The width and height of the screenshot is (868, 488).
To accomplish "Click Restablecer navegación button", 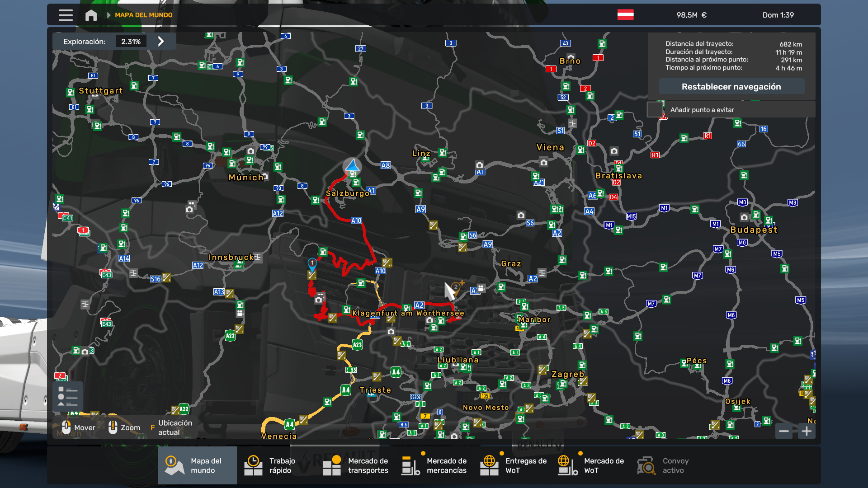I will point(731,86).
